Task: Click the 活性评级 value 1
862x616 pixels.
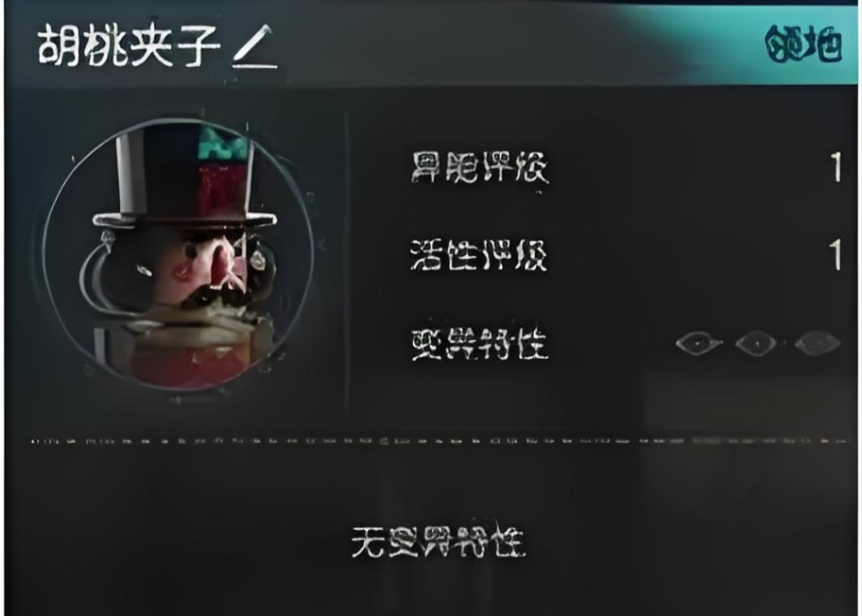Action: pos(836,254)
